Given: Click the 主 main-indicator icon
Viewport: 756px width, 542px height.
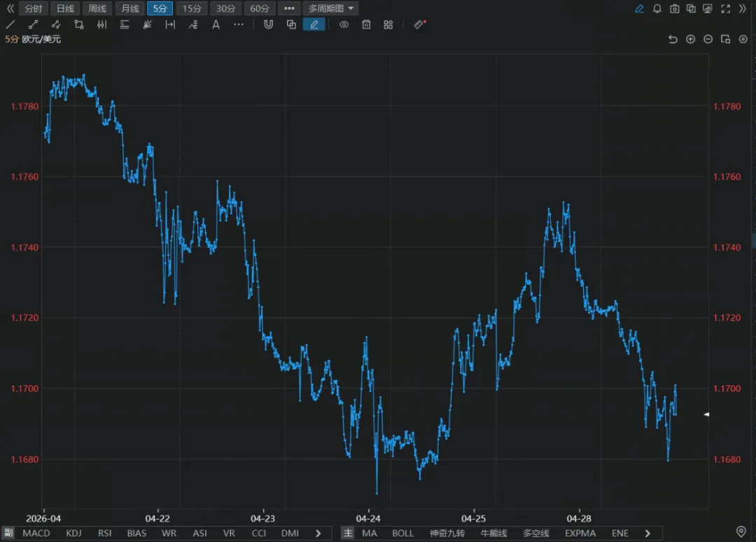Looking at the screenshot, I should pyautogui.click(x=348, y=533).
